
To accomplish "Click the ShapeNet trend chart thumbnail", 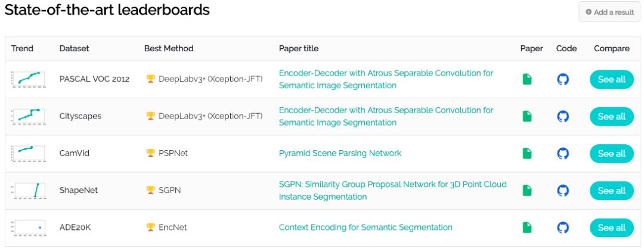I will tap(28, 191).
